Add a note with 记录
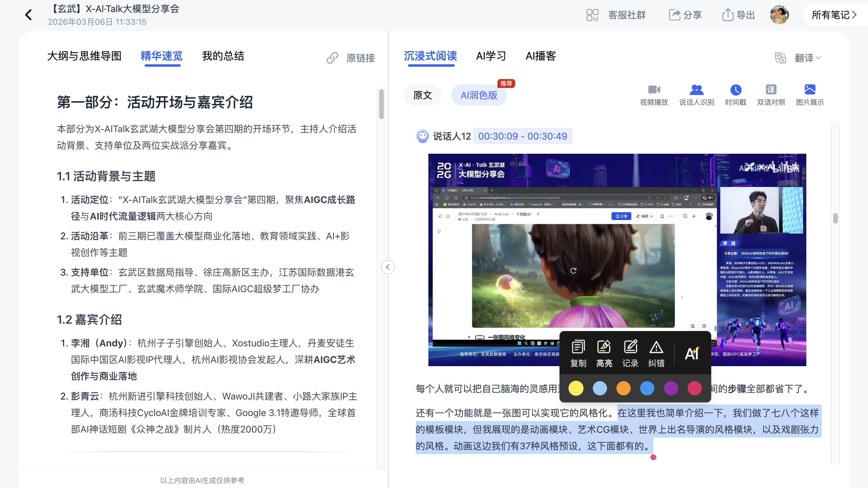 pos(630,354)
